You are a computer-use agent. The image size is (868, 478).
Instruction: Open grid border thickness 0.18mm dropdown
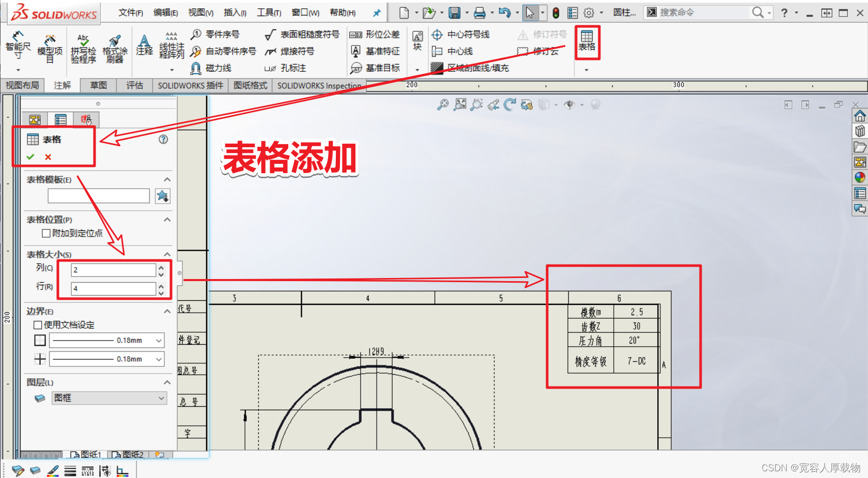point(107,359)
